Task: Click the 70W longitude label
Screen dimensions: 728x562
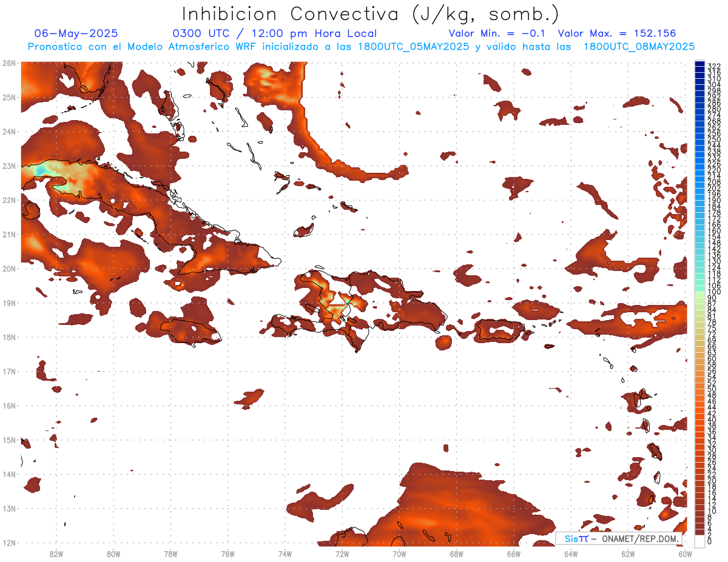Action: [399, 554]
